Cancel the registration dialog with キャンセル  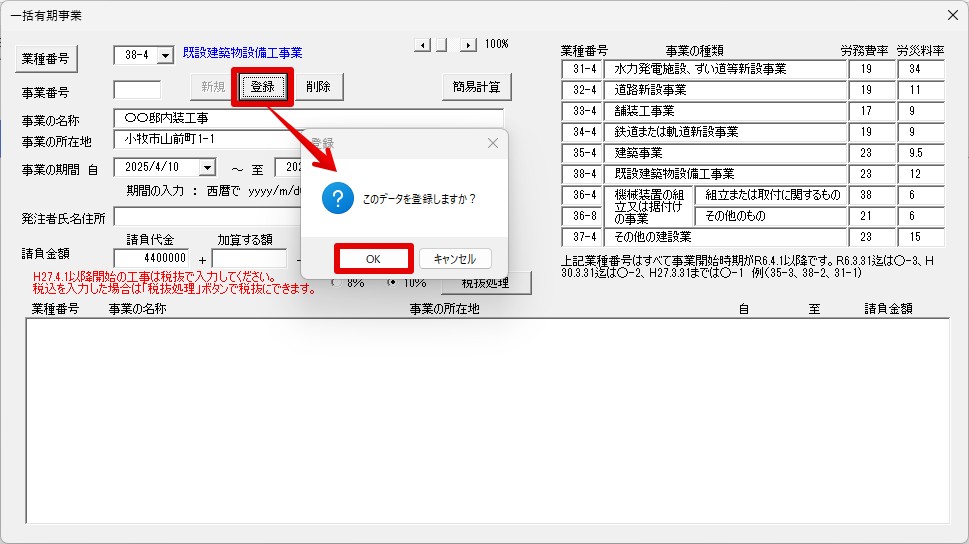click(x=455, y=258)
